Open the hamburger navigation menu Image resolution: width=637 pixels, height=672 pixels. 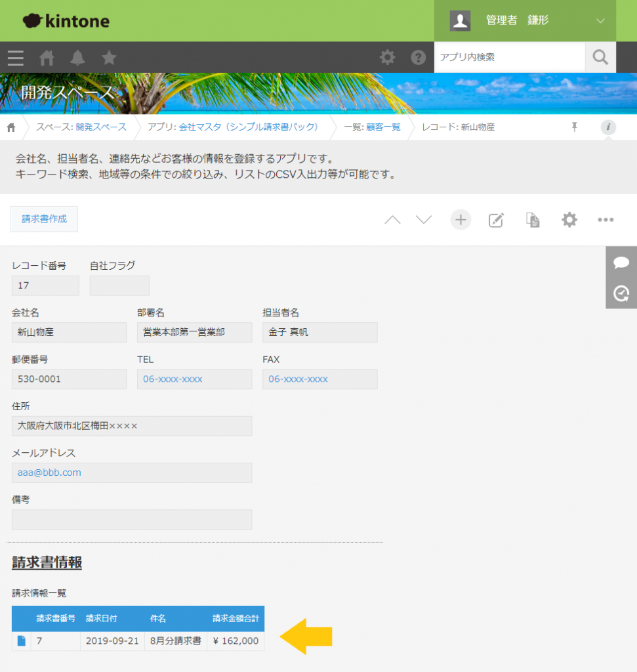[x=16, y=58]
